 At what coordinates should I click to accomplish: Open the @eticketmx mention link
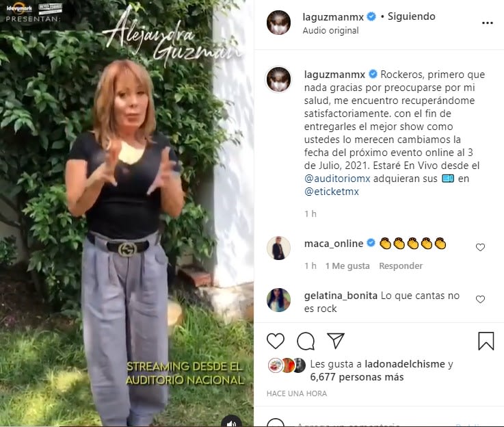tap(332, 192)
